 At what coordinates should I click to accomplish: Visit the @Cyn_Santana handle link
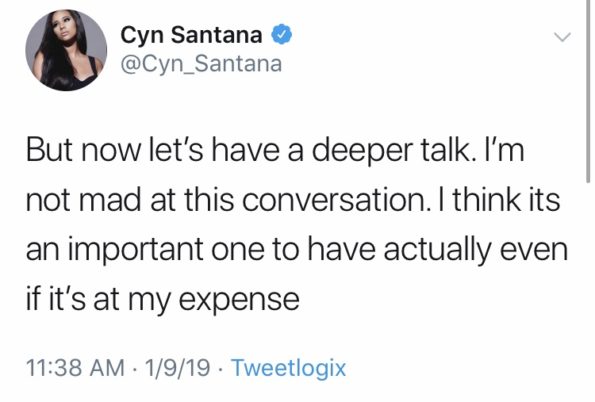201,64
